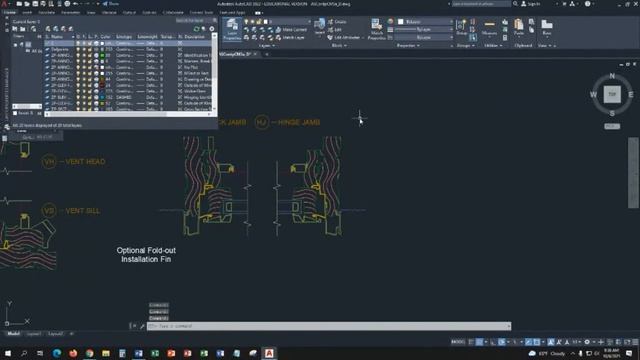The image size is (640, 360).
Task: Click Refresh in the layer palette
Action: pyautogui.click(x=197, y=29)
